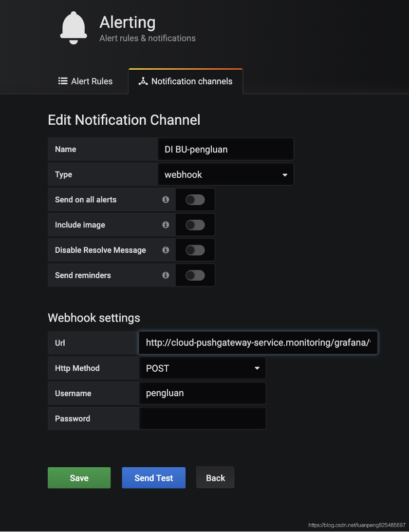Expand the Http Method dropdown showing POST
Image resolution: width=409 pixels, height=532 pixels.
tap(203, 368)
